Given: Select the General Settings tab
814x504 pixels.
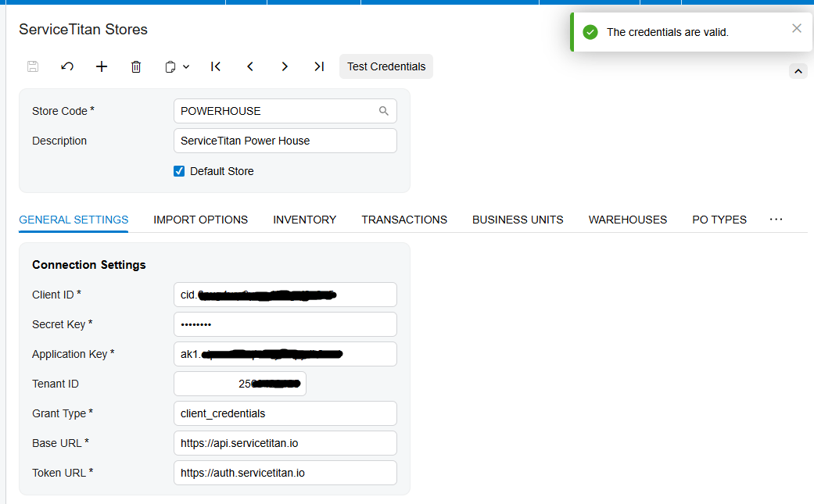Looking at the screenshot, I should click(74, 220).
